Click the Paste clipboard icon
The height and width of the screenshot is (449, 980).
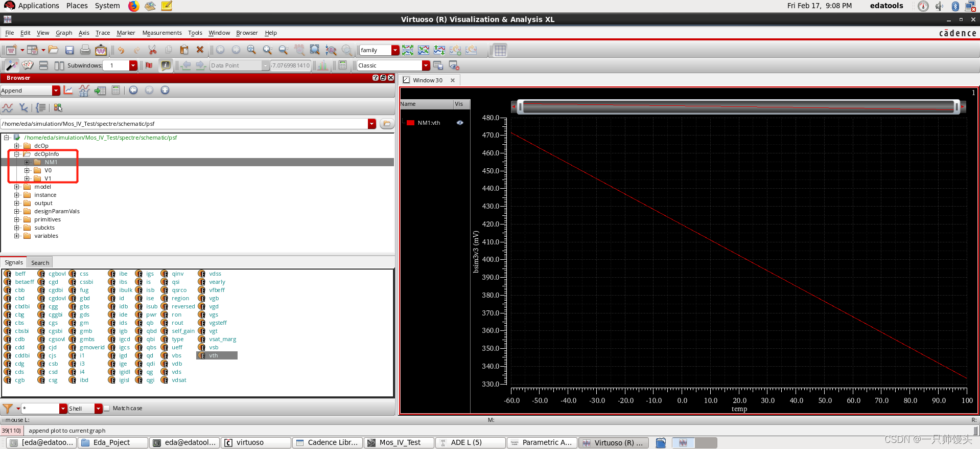point(184,50)
